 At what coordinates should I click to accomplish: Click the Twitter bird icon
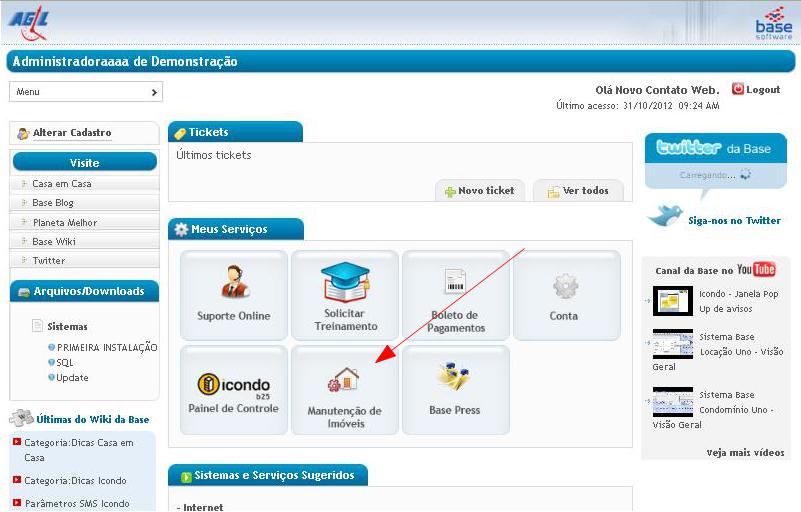click(x=665, y=216)
